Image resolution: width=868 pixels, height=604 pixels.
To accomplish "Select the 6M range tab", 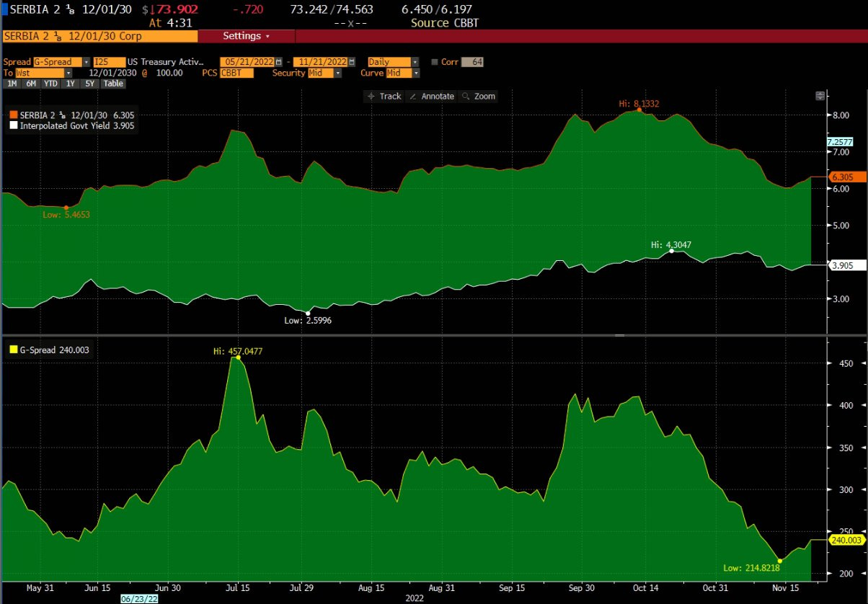I will [31, 84].
